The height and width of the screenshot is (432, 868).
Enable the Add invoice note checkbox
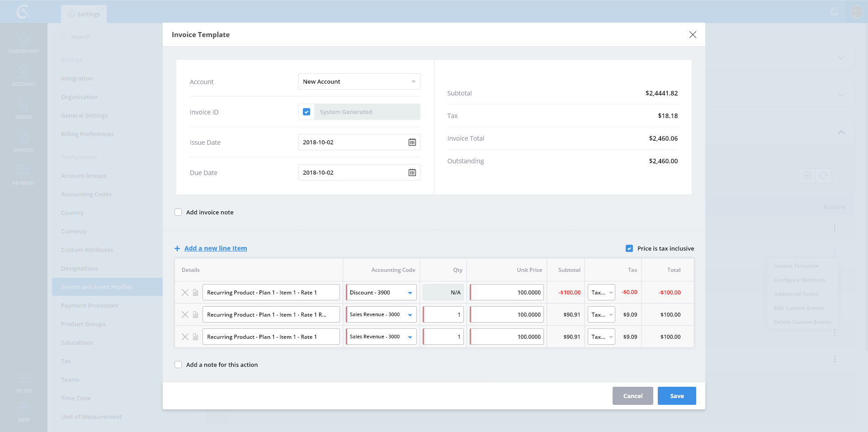click(178, 212)
